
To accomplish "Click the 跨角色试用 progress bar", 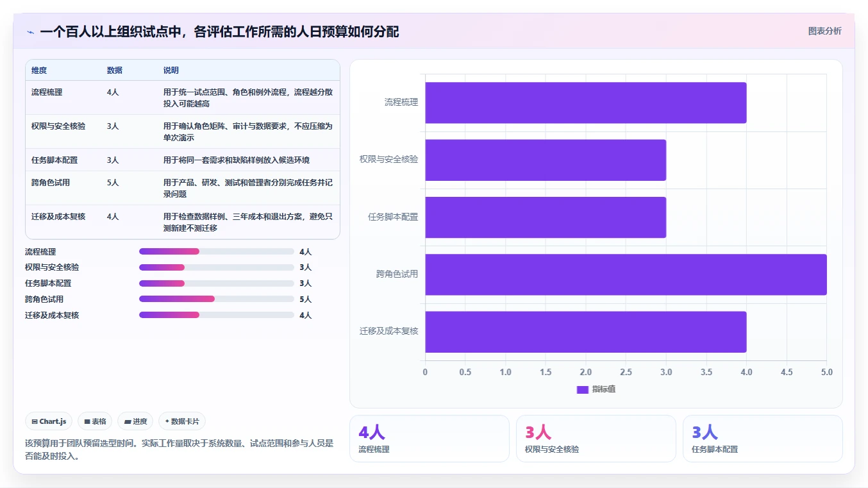I will coord(217,299).
